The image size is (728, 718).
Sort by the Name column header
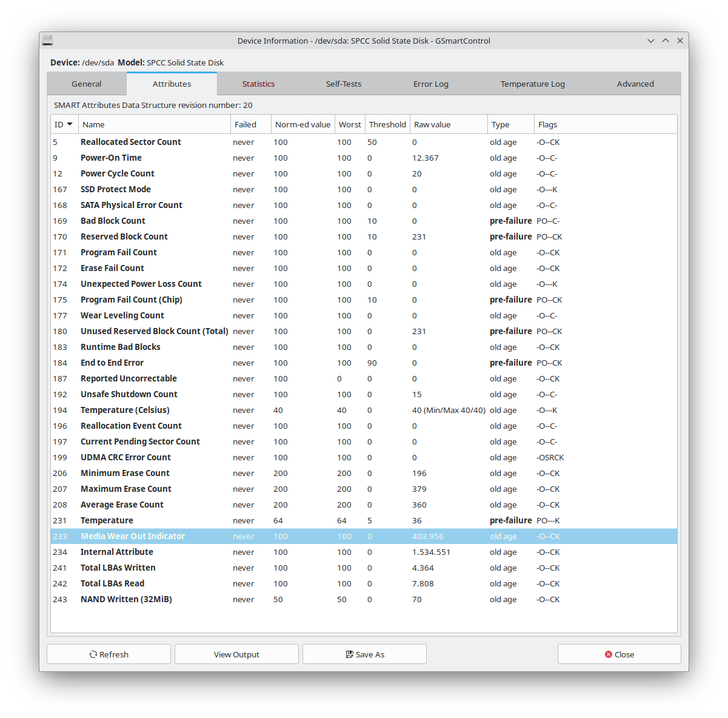point(155,124)
